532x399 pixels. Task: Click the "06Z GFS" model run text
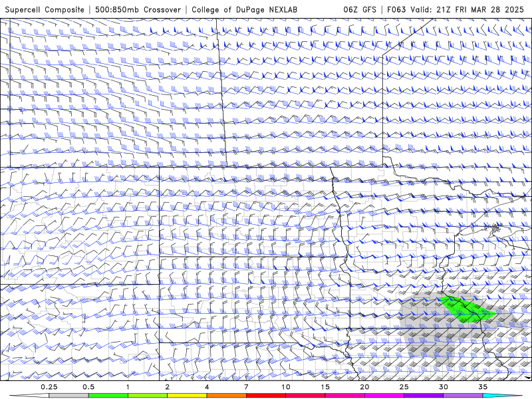click(360, 9)
